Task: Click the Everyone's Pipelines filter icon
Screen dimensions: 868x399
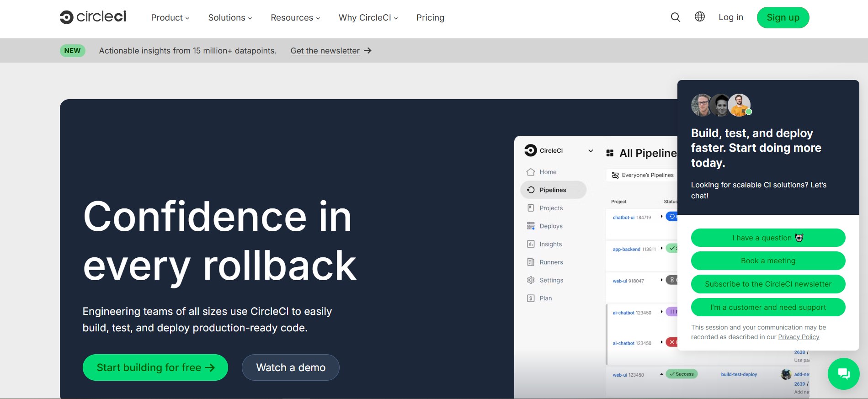Action: 615,175
